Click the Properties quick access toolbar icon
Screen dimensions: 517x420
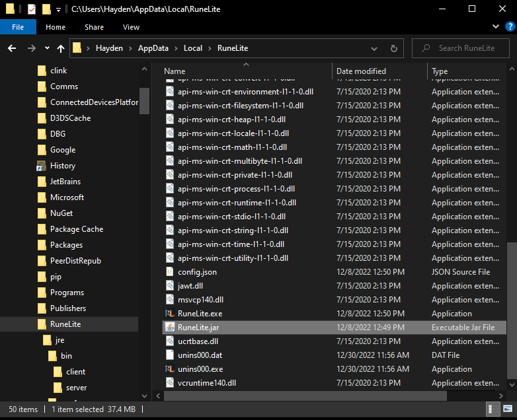(x=31, y=9)
